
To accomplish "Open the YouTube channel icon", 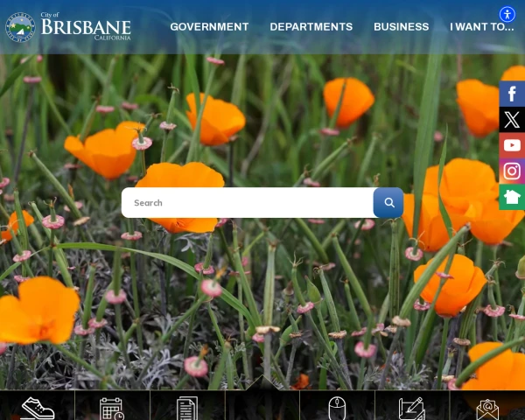I will click(512, 145).
